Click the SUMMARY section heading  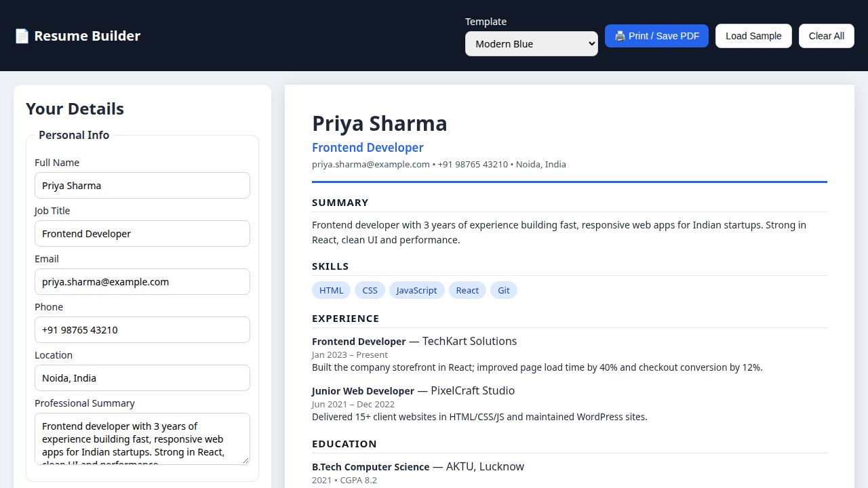click(340, 203)
